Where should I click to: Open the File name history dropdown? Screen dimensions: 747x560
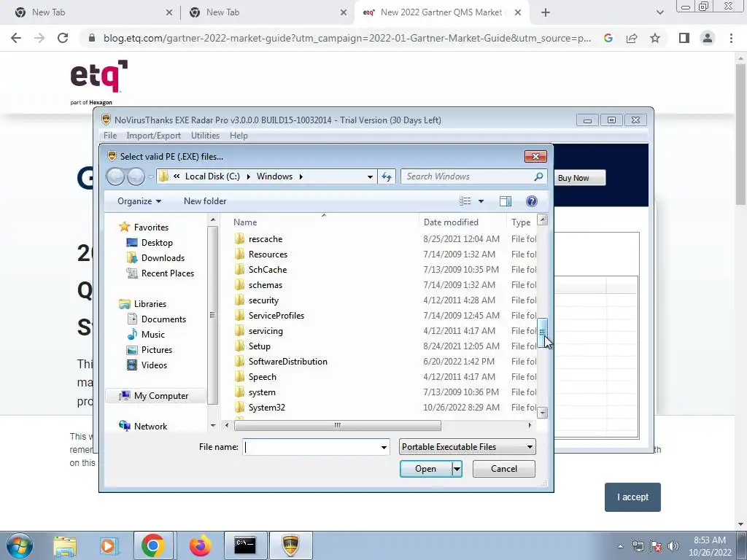384,447
